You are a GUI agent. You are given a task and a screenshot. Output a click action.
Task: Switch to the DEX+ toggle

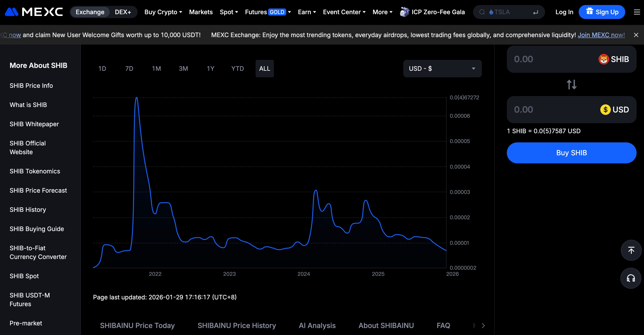[123, 12]
